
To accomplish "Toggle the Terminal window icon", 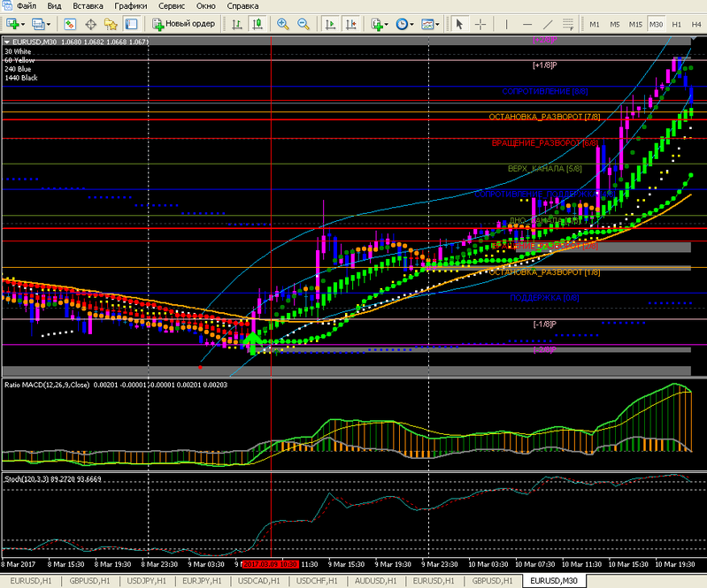I will tap(131, 24).
